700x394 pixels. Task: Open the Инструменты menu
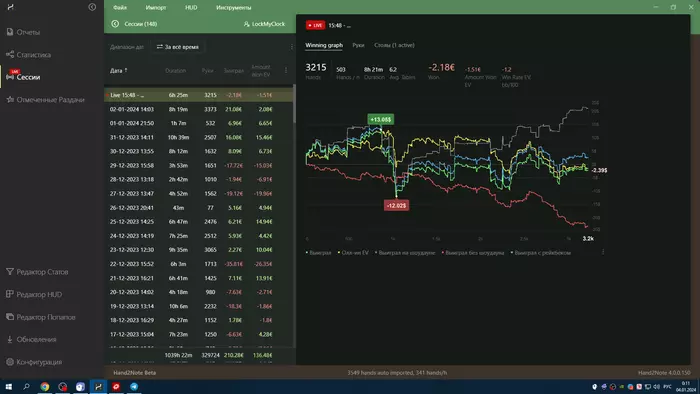click(x=233, y=8)
